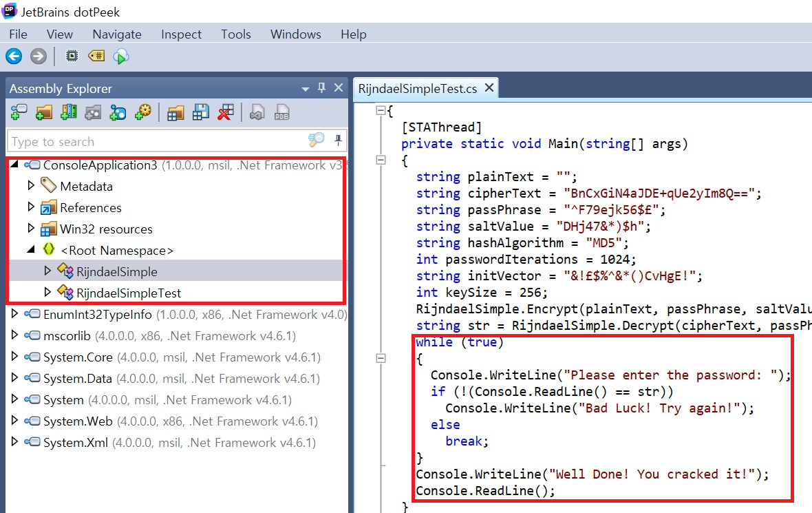
Task: Save assembly list floppy icon
Action: click(x=200, y=112)
